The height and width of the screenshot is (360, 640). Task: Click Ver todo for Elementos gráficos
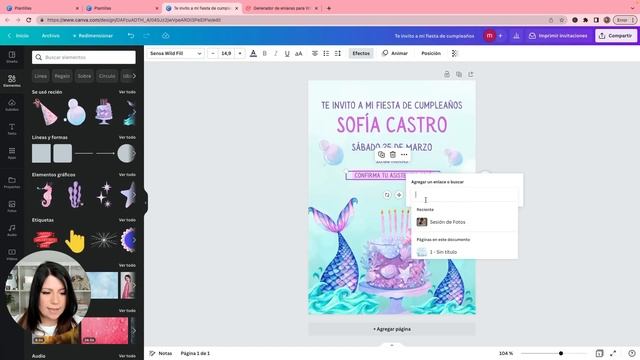(x=127, y=175)
